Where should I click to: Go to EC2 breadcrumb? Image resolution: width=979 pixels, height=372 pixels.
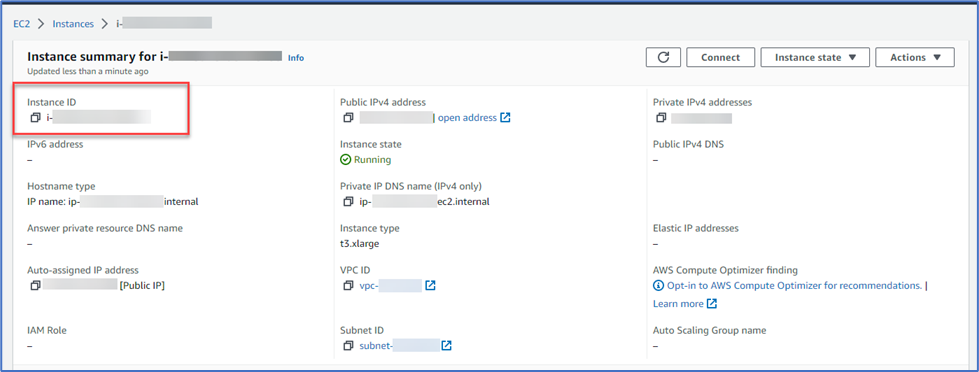(x=22, y=24)
